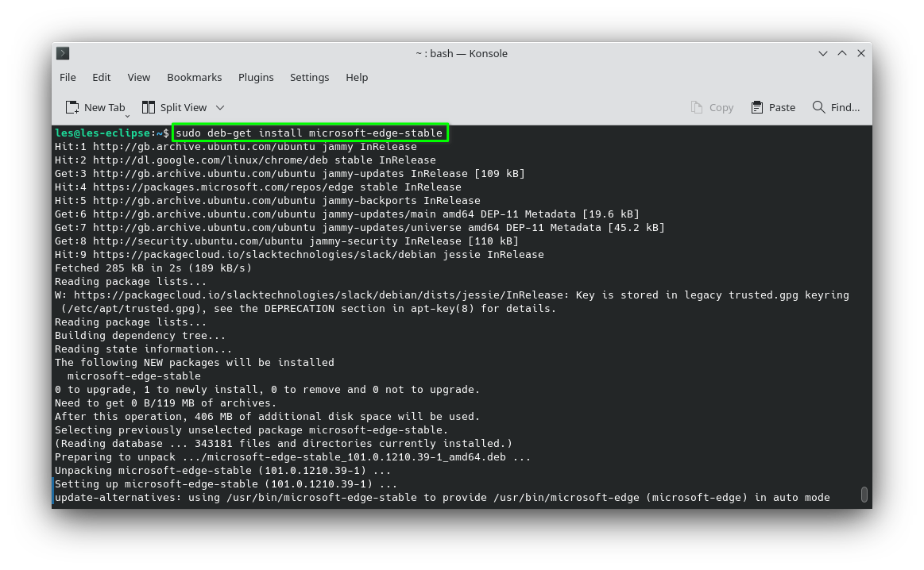Screen dimensions: 924x570
Task: Click the 'Fetched 285 kB in 2s' line
Action: click(x=153, y=268)
